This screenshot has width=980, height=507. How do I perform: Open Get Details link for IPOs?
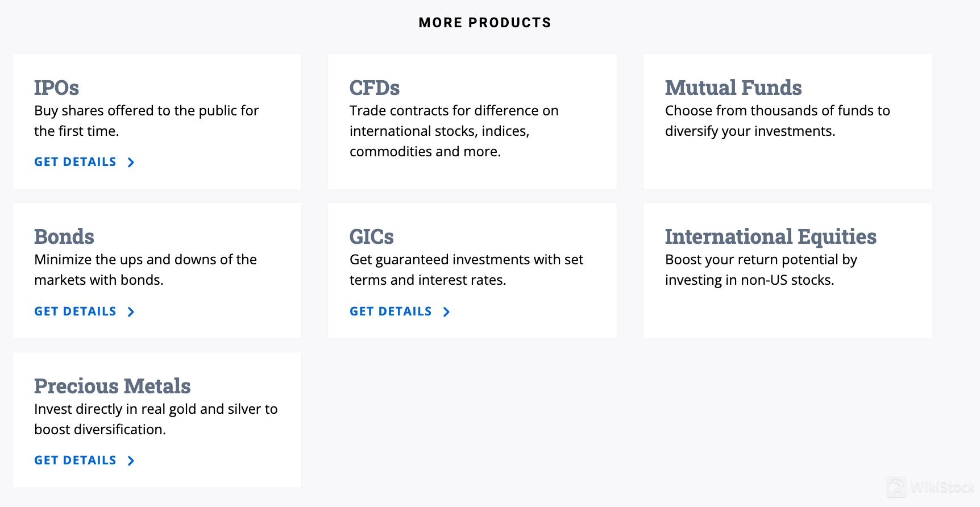click(x=75, y=162)
